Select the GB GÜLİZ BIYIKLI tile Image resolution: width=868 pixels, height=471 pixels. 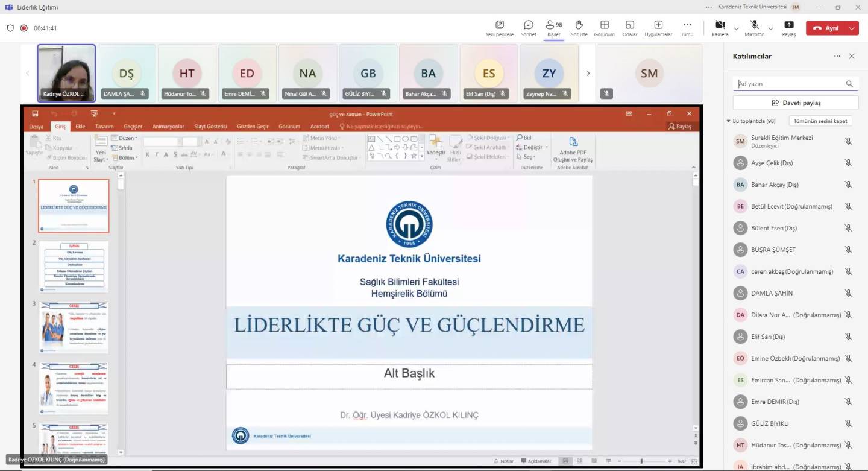coord(368,73)
